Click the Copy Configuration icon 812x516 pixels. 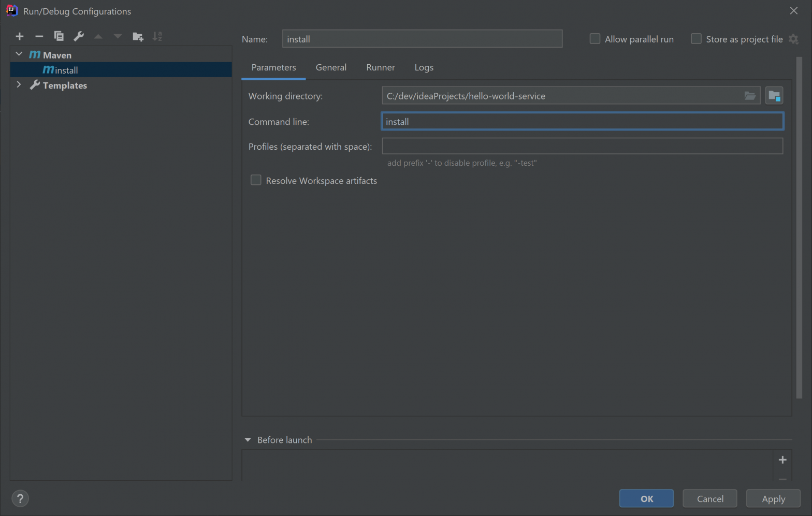pyautogui.click(x=59, y=36)
